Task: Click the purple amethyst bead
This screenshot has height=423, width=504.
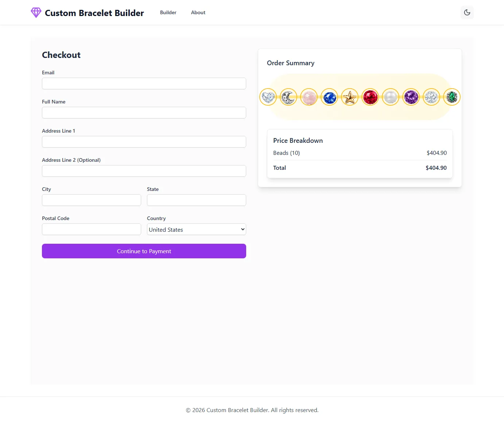Action: click(411, 97)
